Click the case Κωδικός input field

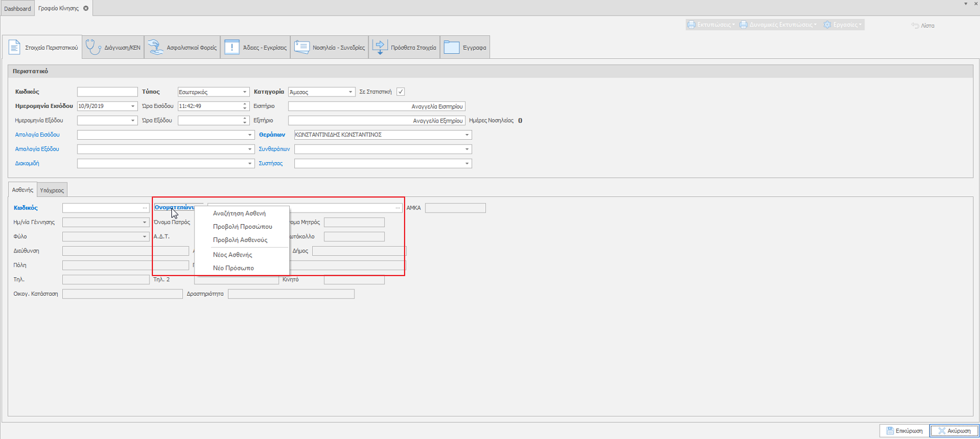click(x=107, y=92)
